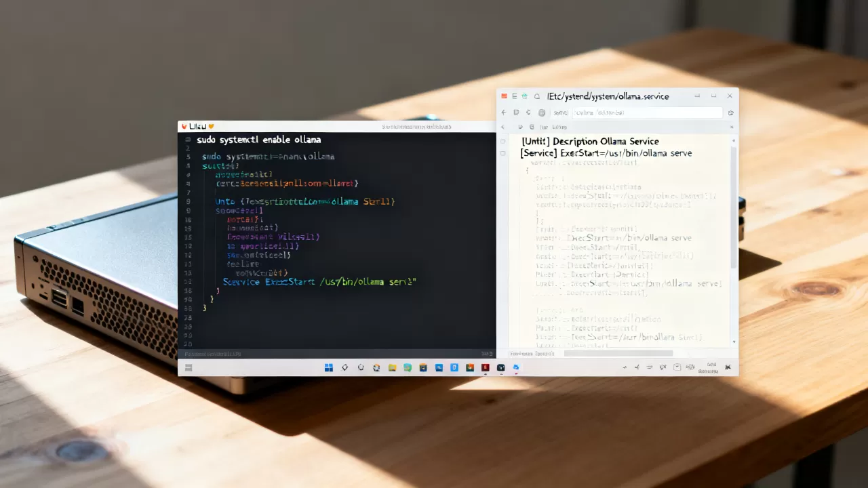This screenshot has width=868, height=488.
Task: Expand the hidden tray icons chevron
Action: [x=625, y=367]
